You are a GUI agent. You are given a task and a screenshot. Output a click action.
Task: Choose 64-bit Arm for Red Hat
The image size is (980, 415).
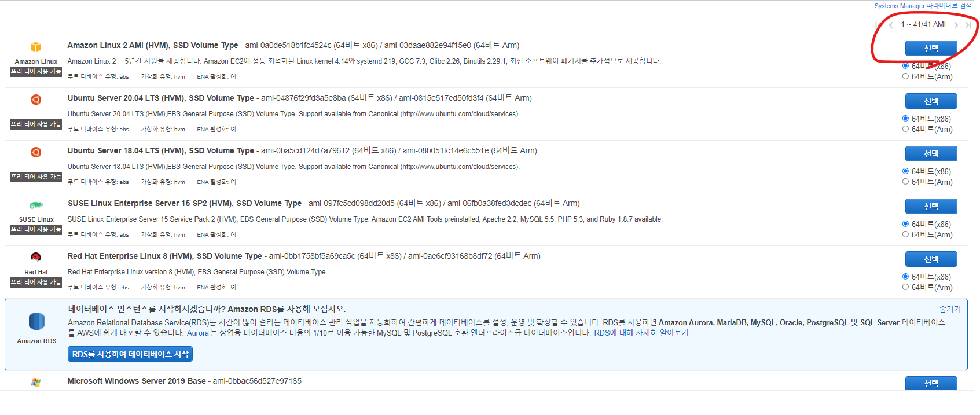[905, 287]
